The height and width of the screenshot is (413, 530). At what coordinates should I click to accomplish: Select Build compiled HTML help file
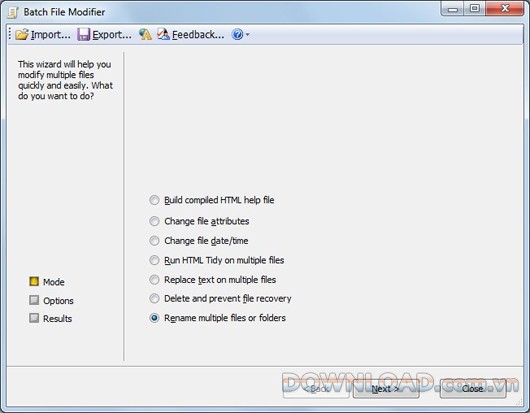(154, 200)
